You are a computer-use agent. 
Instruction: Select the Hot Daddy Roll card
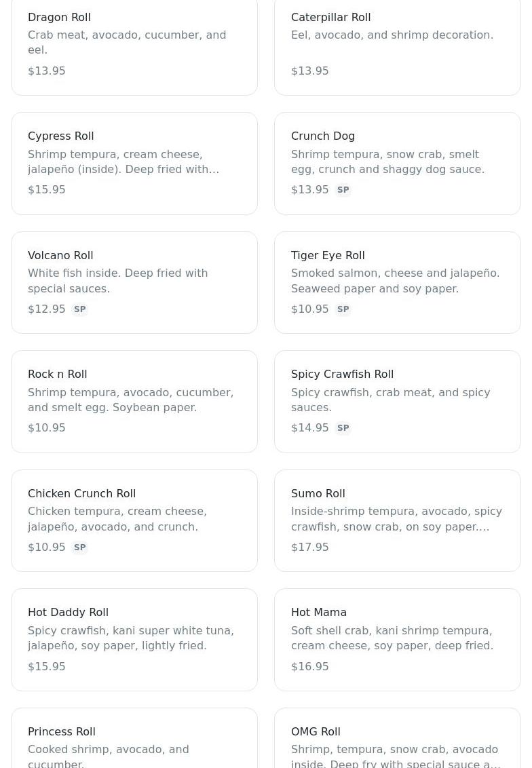[134, 640]
